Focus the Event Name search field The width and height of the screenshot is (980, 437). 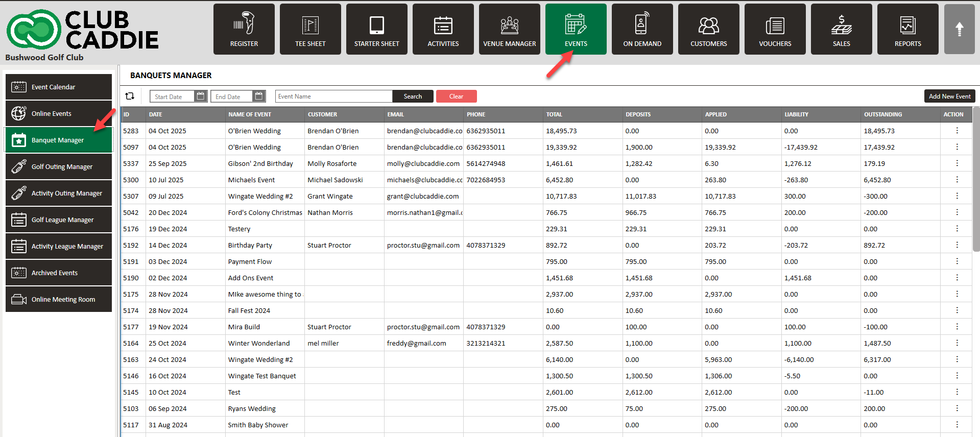click(x=333, y=96)
